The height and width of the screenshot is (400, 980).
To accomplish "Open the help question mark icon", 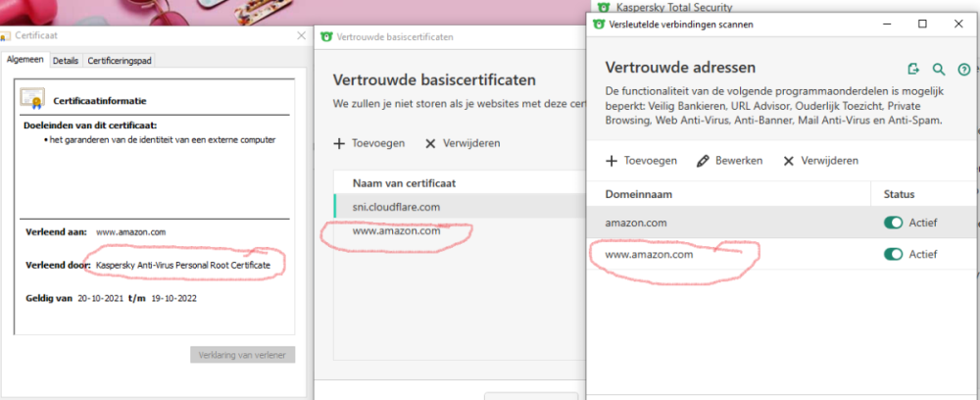I will 963,69.
